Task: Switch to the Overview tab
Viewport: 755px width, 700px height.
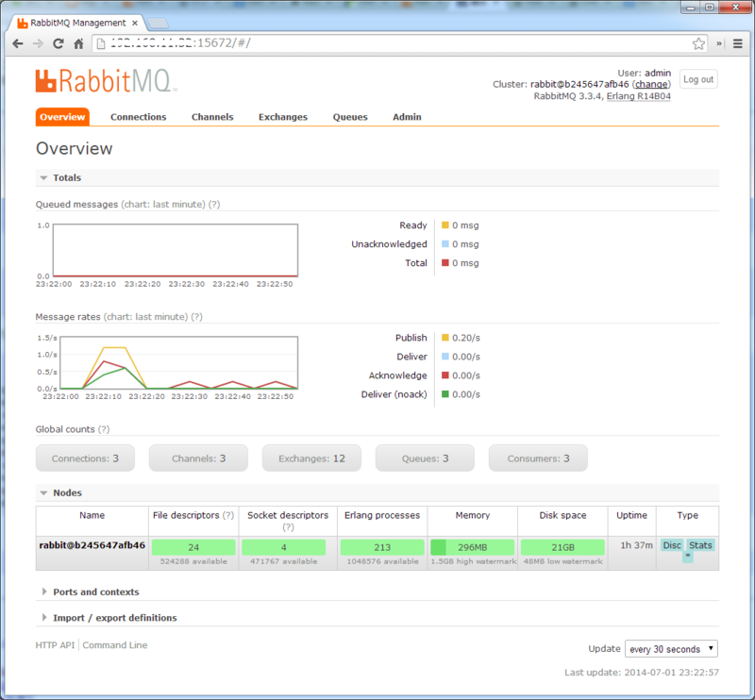Action: [x=62, y=117]
